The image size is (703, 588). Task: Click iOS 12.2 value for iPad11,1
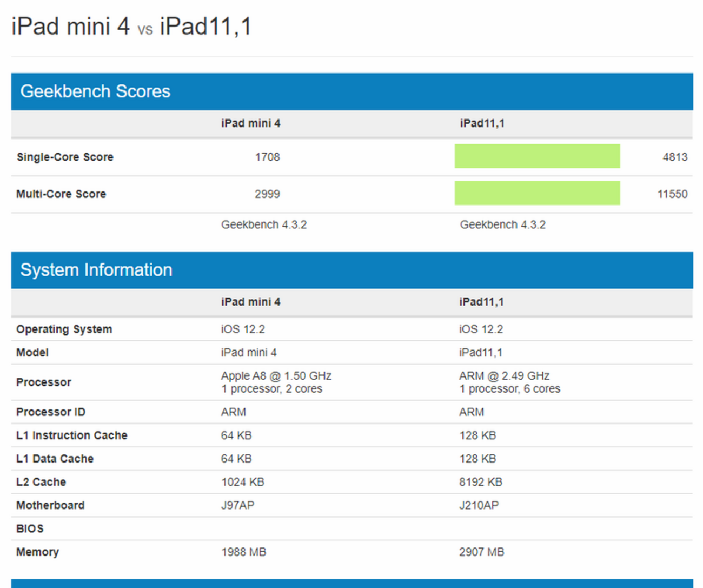coord(481,329)
